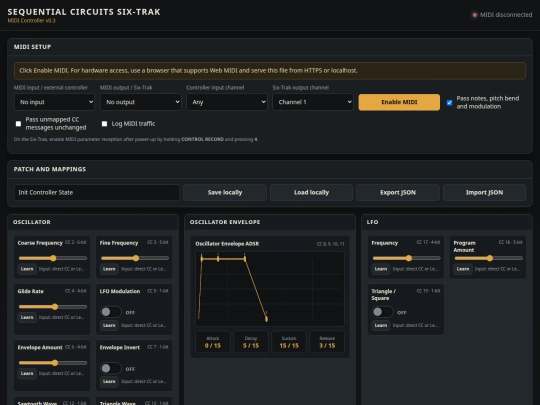Click the Release 3 / 15 value box
The height and width of the screenshot is (405, 540).
tap(327, 342)
